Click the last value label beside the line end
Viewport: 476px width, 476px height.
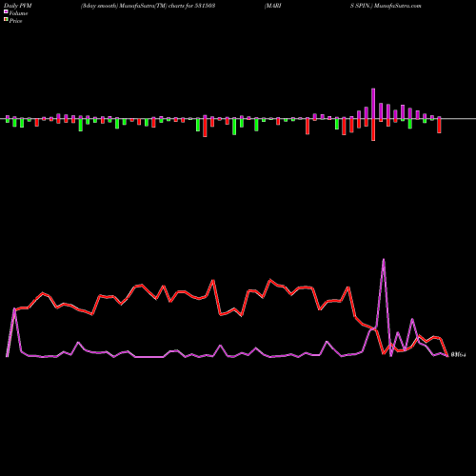(x=458, y=355)
